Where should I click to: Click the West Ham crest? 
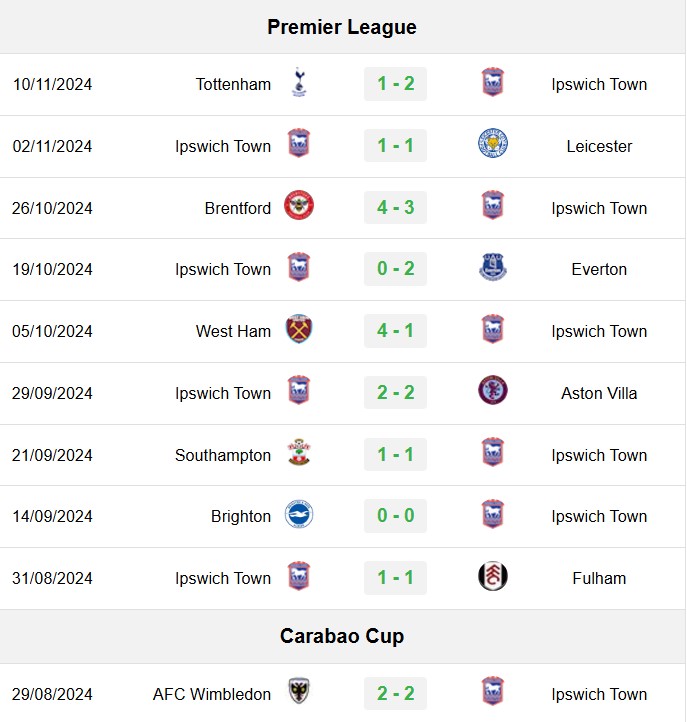tap(299, 329)
